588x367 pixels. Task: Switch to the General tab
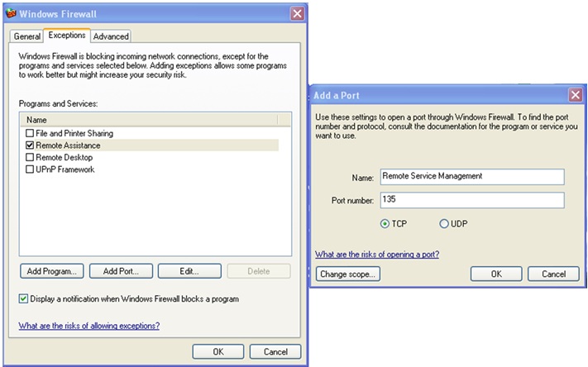(x=27, y=36)
